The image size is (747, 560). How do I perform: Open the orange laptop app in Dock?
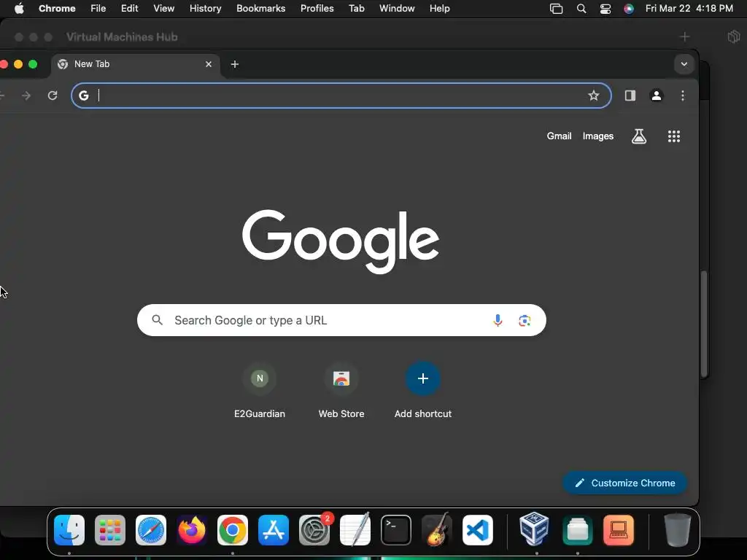tap(619, 530)
